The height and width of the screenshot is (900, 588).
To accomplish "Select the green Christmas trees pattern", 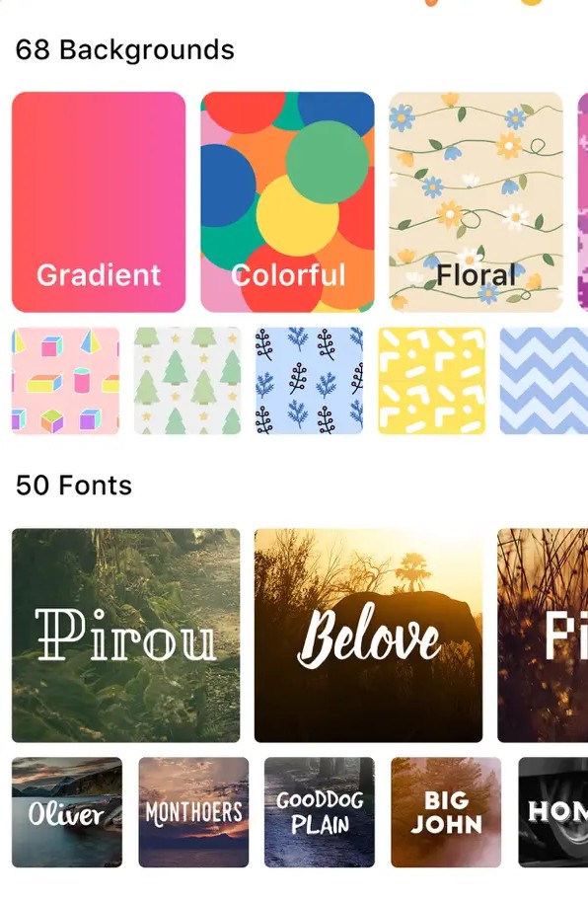I will click(x=187, y=381).
